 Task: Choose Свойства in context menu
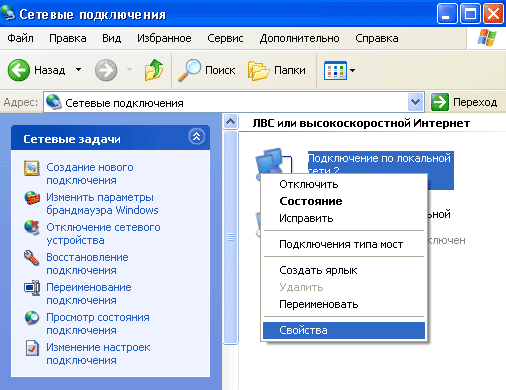(x=344, y=330)
